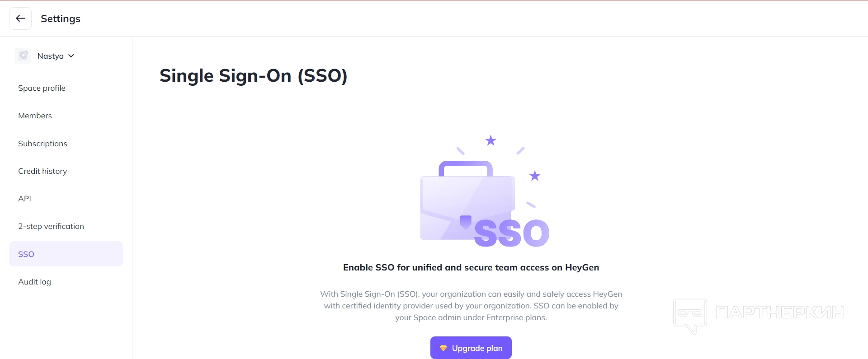Open the Subscriptions page

click(42, 144)
